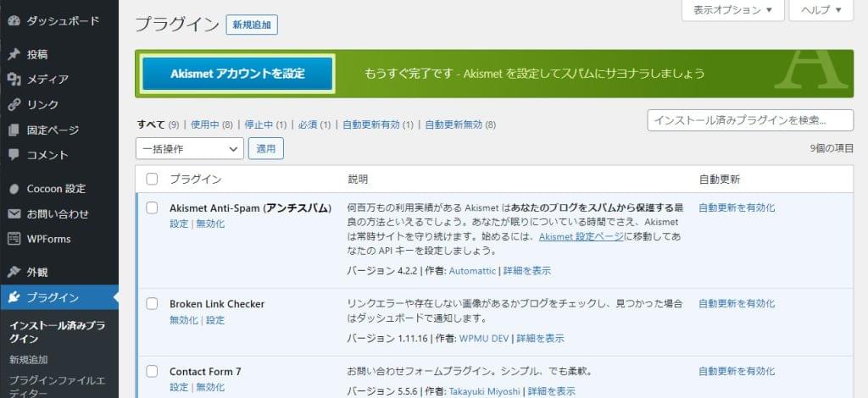Click the envelope icon beside お問い合わせ

[x=14, y=214]
